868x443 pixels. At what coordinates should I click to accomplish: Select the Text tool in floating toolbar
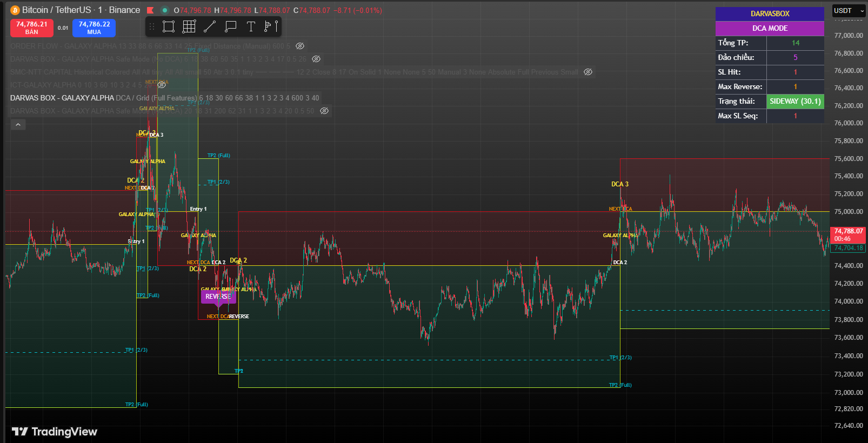click(251, 26)
